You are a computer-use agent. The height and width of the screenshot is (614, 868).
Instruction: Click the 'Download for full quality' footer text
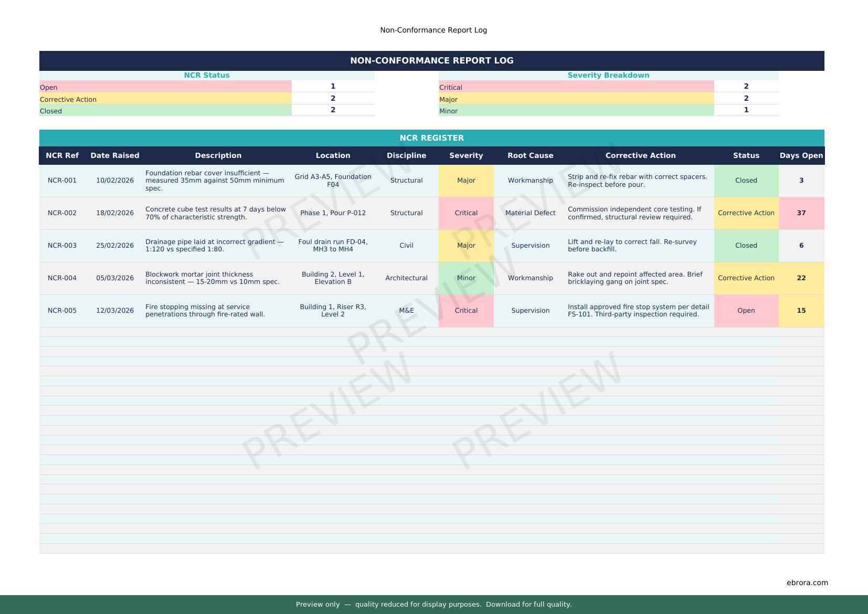[528, 605]
